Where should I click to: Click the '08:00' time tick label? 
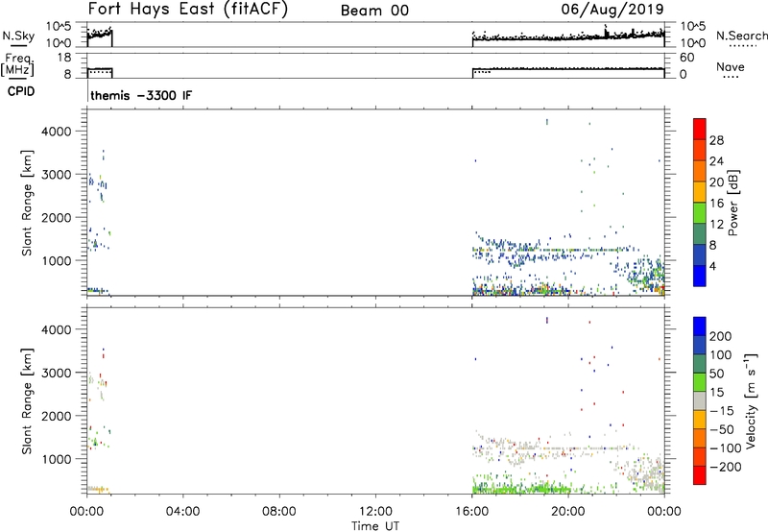coord(279,512)
